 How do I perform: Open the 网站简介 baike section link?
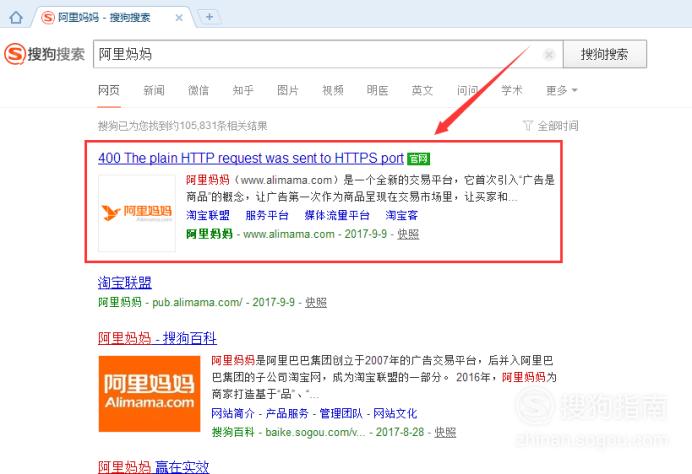(x=233, y=414)
